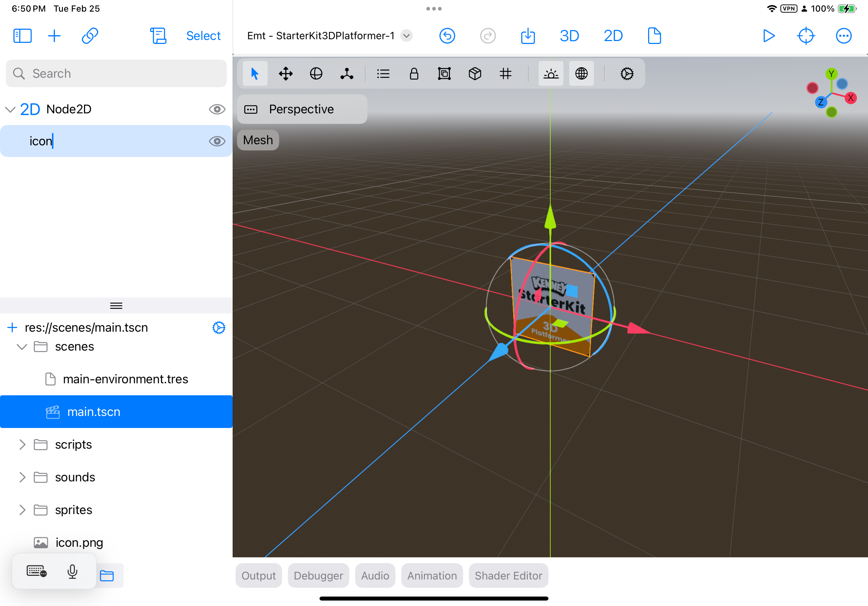The width and height of the screenshot is (868, 606).
Task: Click the save/download scene icon
Action: (528, 36)
